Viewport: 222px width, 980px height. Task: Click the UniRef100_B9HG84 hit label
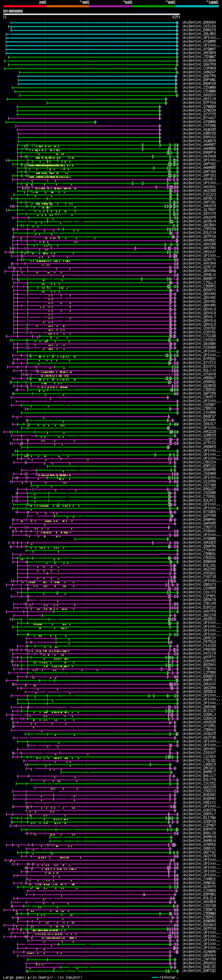coord(199,23)
